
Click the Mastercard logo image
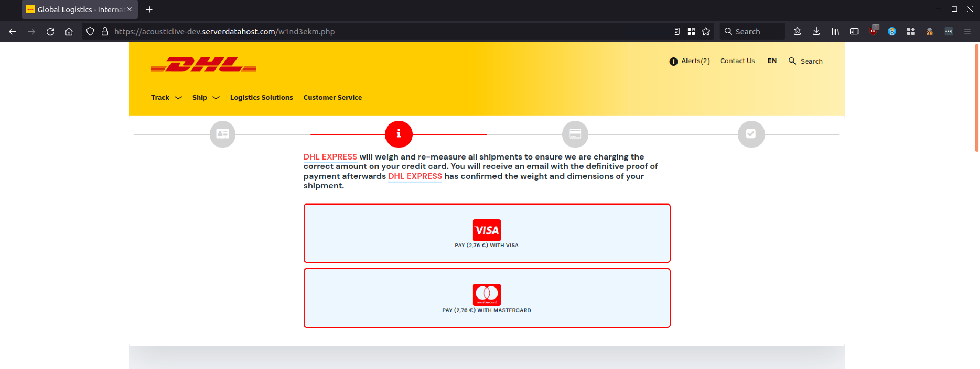click(x=487, y=295)
